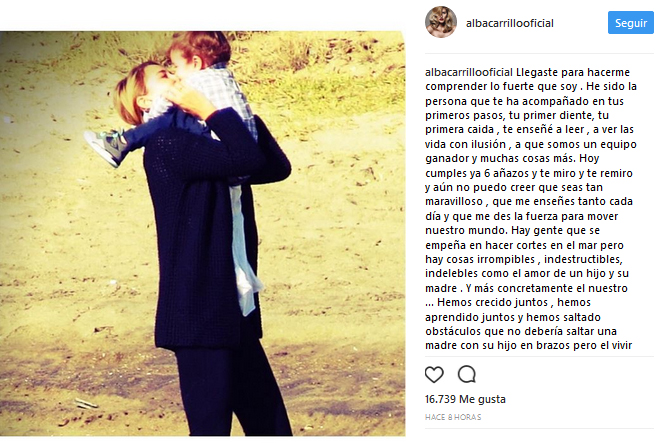Click the last caption line about madre con su hijo

tap(528, 345)
